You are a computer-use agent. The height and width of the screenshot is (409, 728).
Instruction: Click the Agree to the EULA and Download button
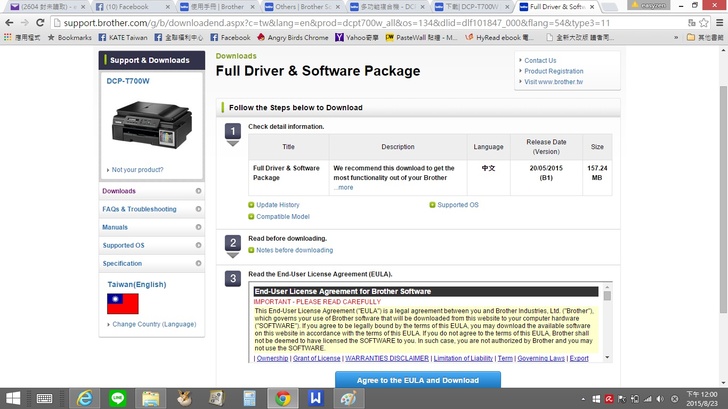point(418,380)
